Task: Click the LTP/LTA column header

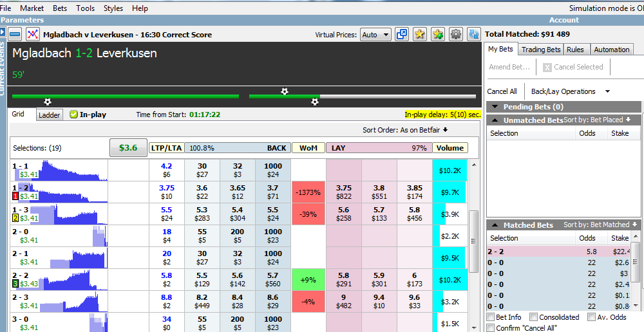Action: 166,148
